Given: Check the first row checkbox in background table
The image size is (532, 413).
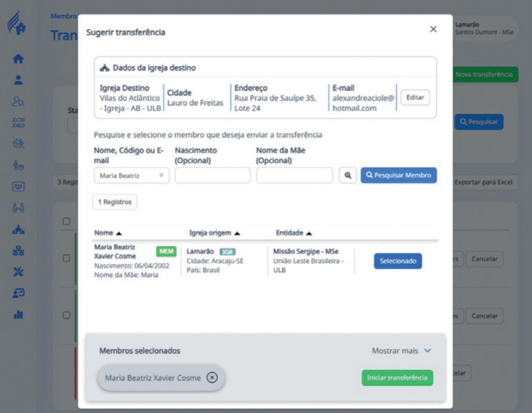Looking at the screenshot, I should [67, 258].
